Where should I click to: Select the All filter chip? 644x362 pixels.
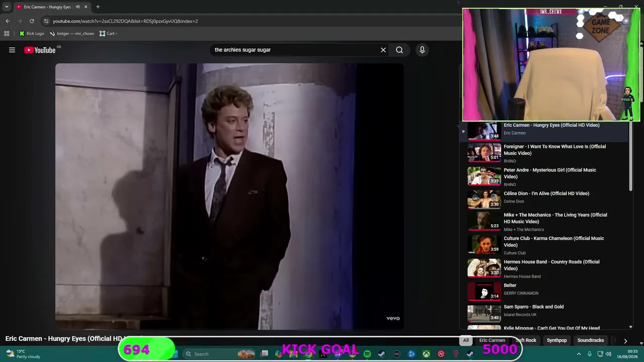(x=466, y=340)
